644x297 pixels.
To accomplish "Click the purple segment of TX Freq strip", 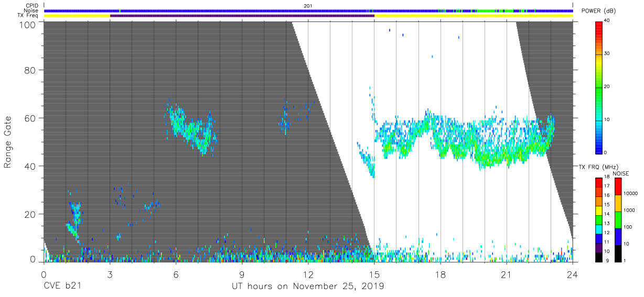I will pyautogui.click(x=242, y=16).
